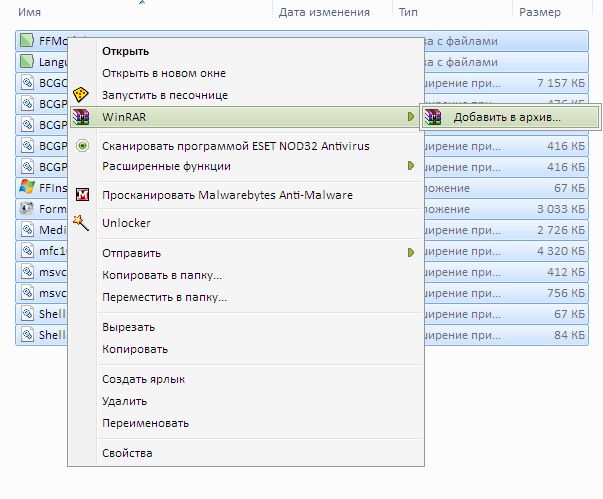Click the Malwarebytes red icon in menu
Image resolution: width=603 pixels, height=499 pixels.
point(83,195)
